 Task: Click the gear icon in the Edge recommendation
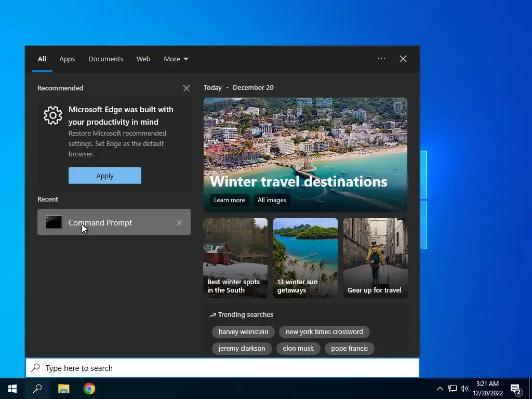[53, 115]
